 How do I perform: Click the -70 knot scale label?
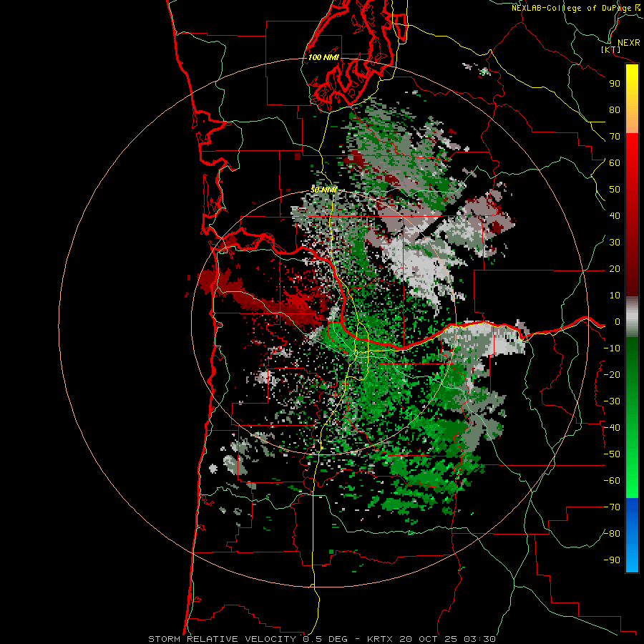click(x=612, y=507)
